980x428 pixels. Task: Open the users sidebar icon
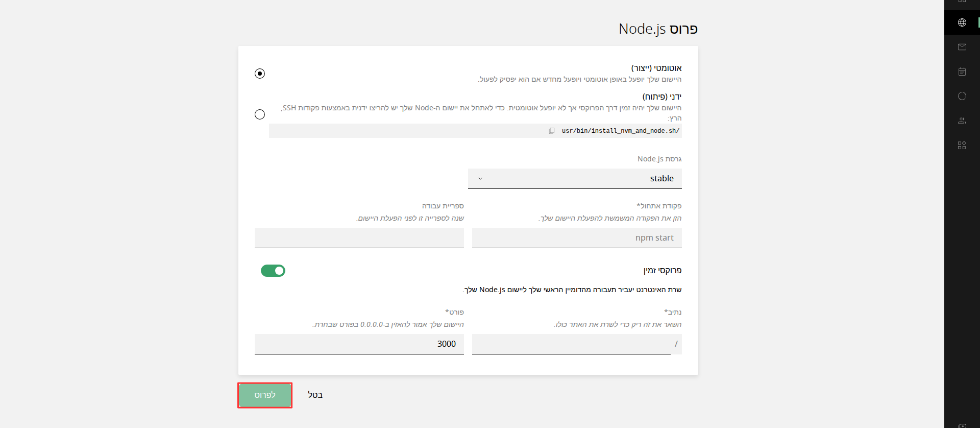tap(962, 121)
